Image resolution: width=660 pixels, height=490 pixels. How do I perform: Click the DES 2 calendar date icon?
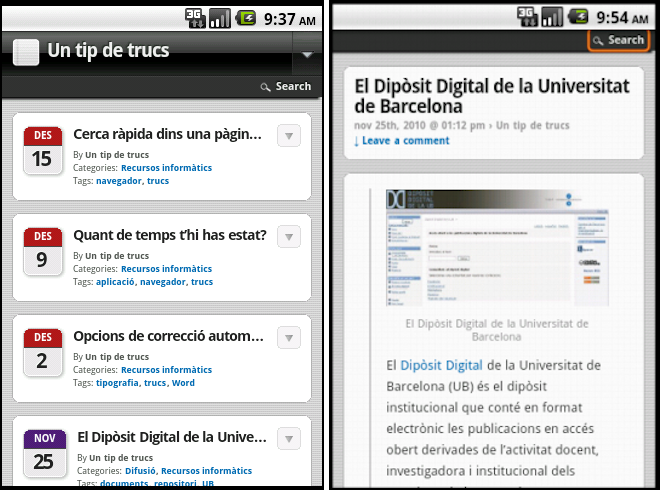click(x=42, y=352)
